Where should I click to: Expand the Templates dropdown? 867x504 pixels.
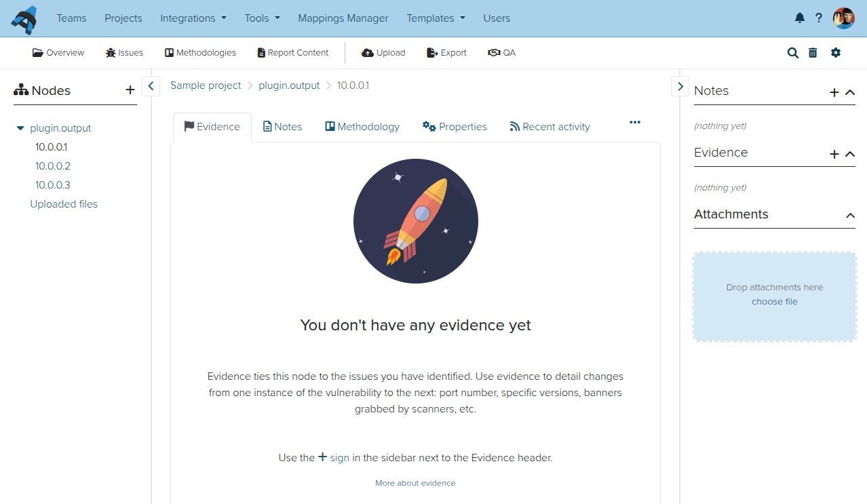tap(436, 18)
